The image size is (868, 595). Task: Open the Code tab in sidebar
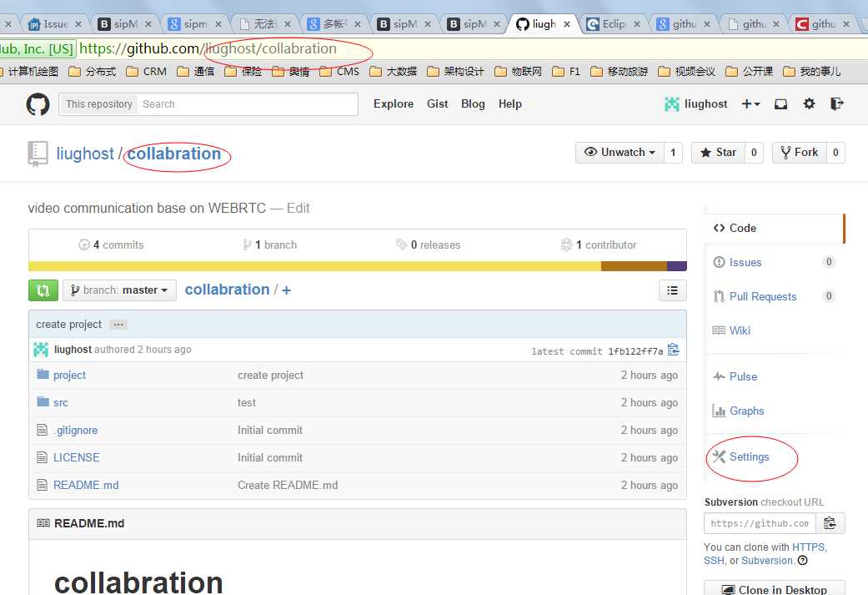click(774, 229)
